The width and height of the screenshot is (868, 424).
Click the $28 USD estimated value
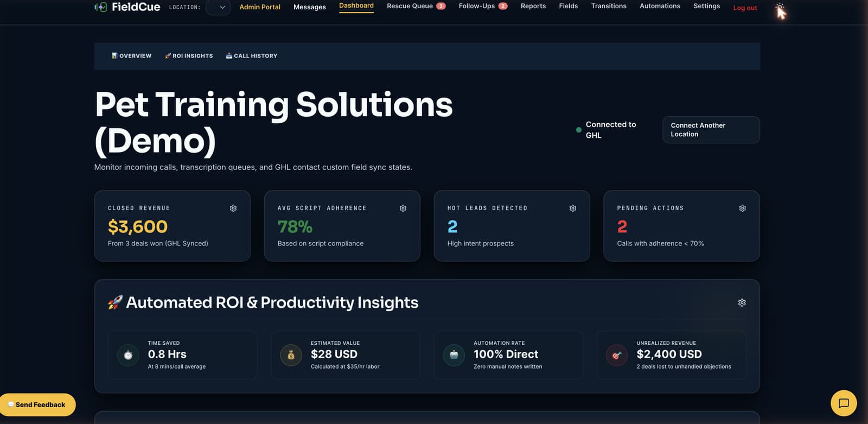click(x=334, y=355)
